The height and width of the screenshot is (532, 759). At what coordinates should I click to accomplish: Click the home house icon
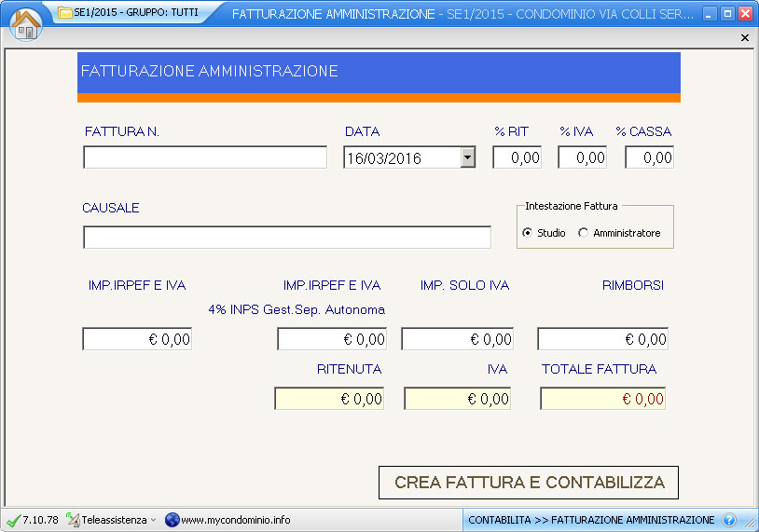[26, 24]
